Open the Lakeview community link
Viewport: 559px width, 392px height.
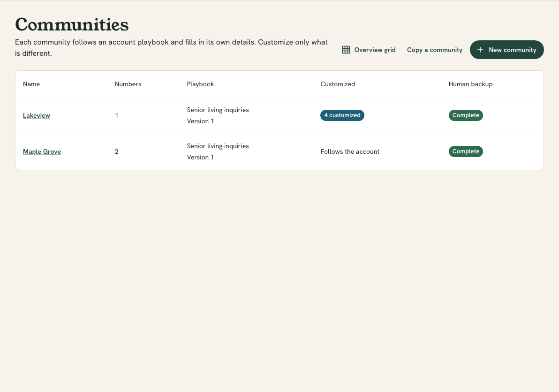click(x=37, y=115)
